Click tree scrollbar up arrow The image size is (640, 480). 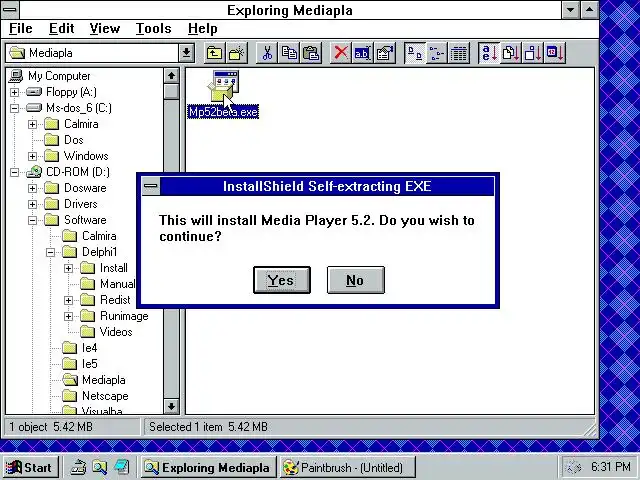coord(171,76)
